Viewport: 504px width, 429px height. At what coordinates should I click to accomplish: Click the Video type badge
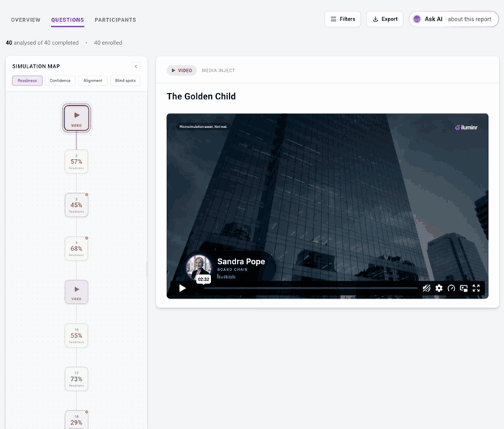pos(181,71)
